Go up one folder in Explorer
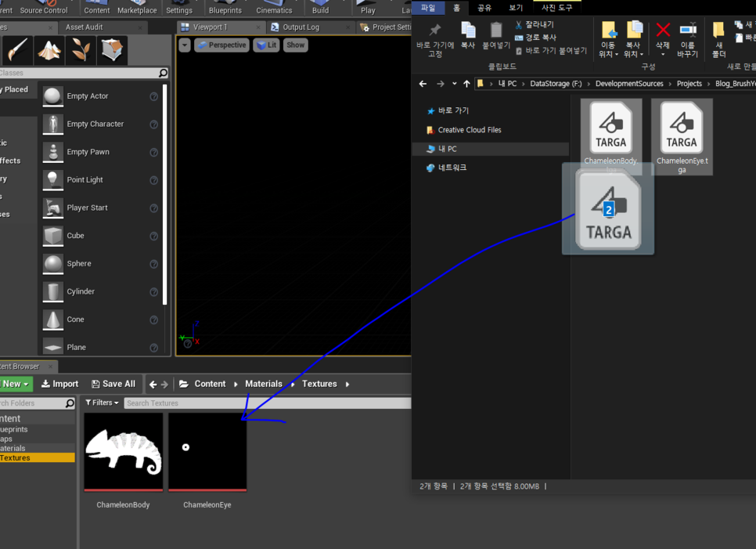This screenshot has height=549, width=756. pos(466,84)
